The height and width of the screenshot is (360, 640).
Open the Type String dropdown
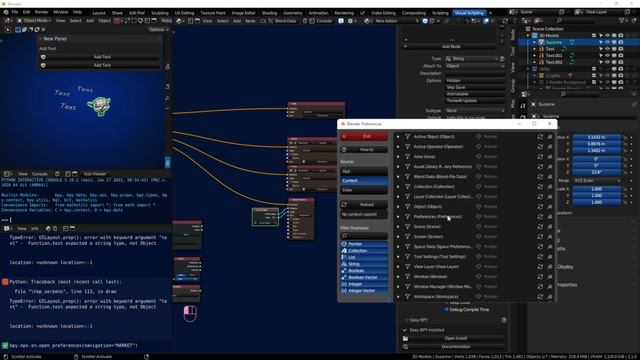click(472, 59)
